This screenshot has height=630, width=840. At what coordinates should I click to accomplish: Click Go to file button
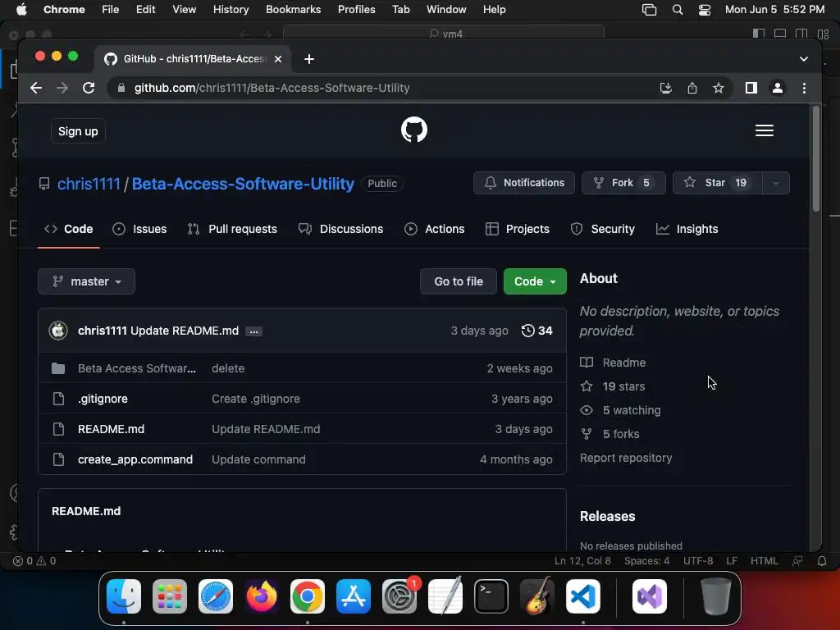(x=459, y=281)
